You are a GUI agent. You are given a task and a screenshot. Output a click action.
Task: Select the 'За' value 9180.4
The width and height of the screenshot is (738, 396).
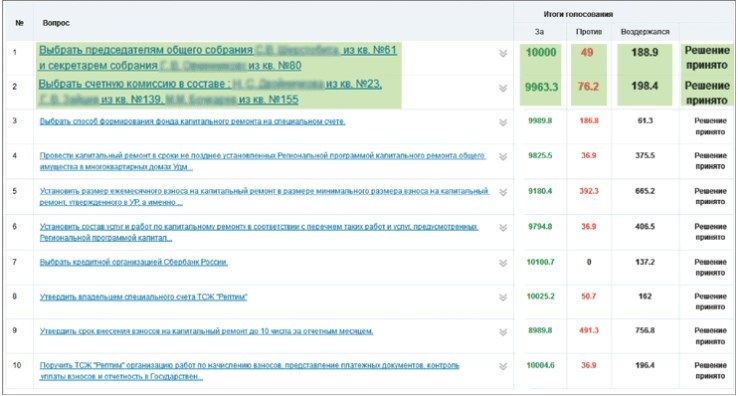[540, 191]
